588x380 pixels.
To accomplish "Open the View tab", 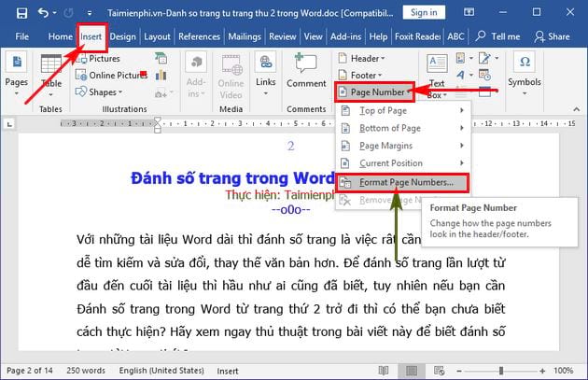I will 313,36.
